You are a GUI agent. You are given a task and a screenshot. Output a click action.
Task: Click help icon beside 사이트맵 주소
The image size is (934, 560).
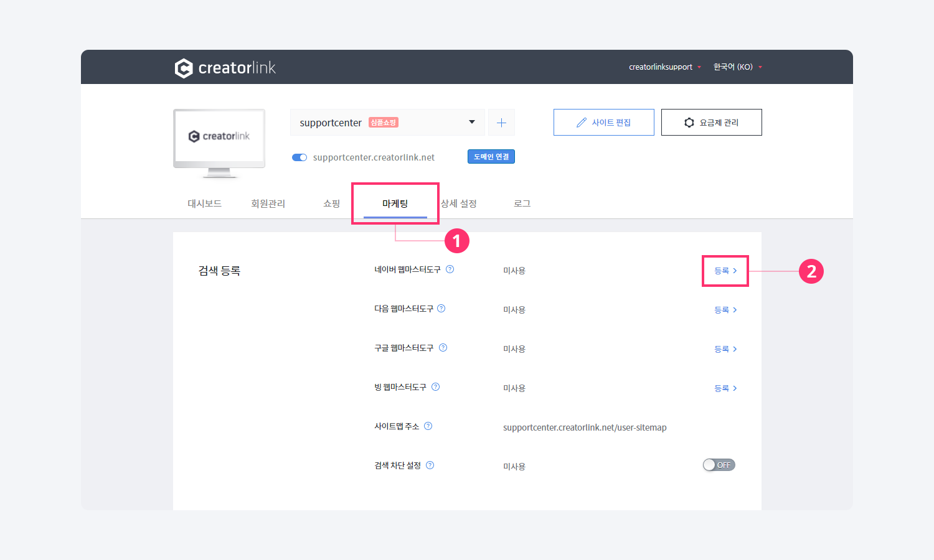(428, 426)
